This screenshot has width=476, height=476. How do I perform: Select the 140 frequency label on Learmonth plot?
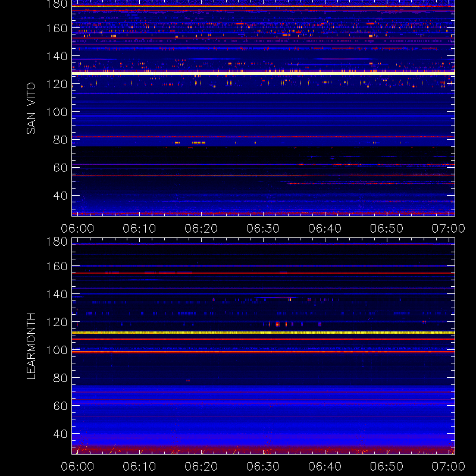(57, 294)
